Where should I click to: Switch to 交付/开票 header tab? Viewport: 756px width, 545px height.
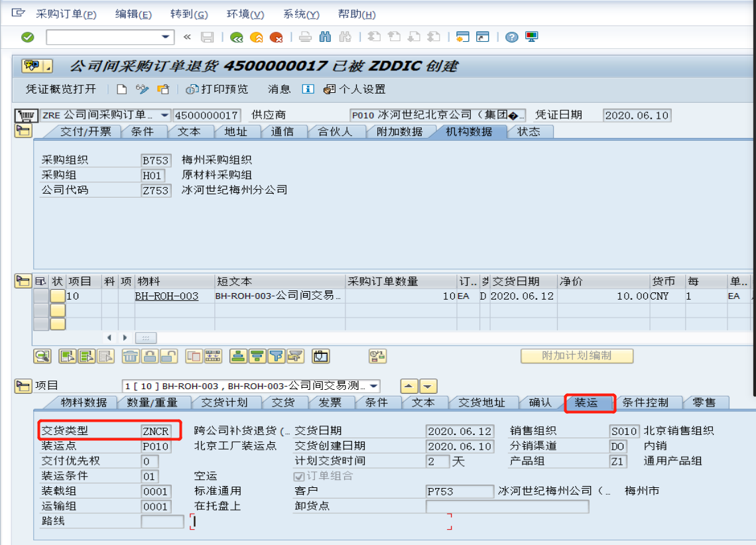(86, 131)
